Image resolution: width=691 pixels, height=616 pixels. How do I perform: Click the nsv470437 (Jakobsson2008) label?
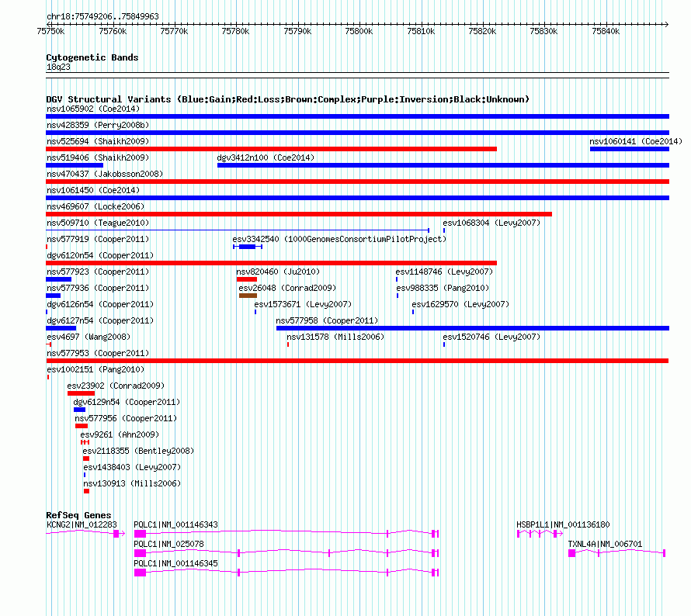point(105,174)
